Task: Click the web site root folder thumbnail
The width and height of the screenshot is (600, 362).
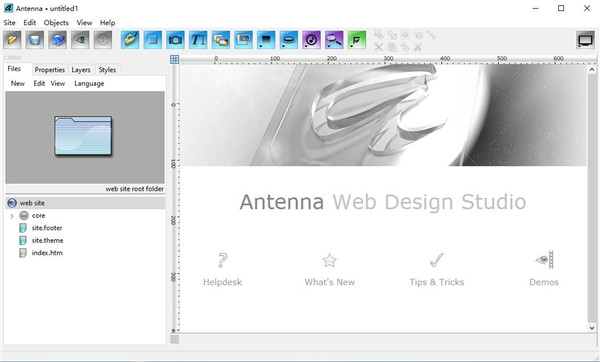Action: click(83, 136)
